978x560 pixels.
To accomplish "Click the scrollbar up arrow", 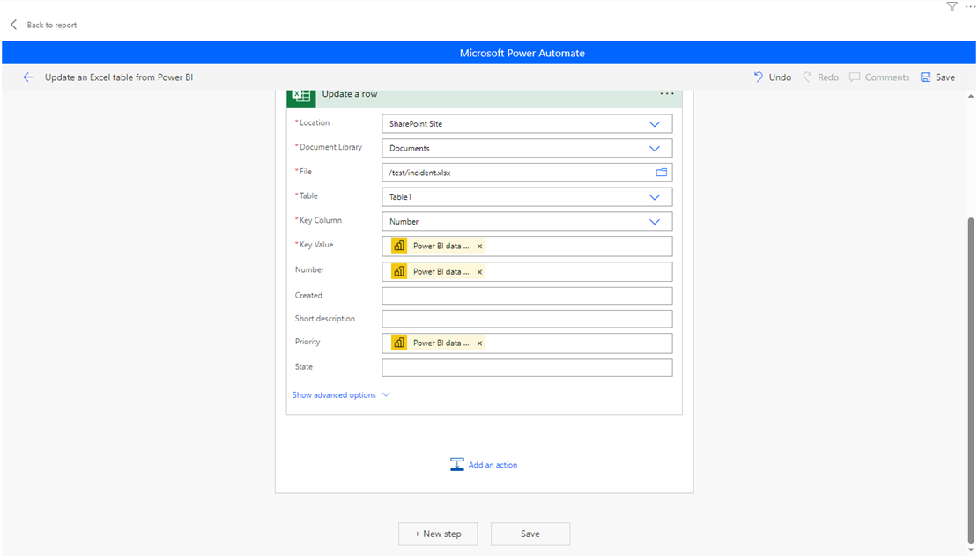I will [971, 96].
